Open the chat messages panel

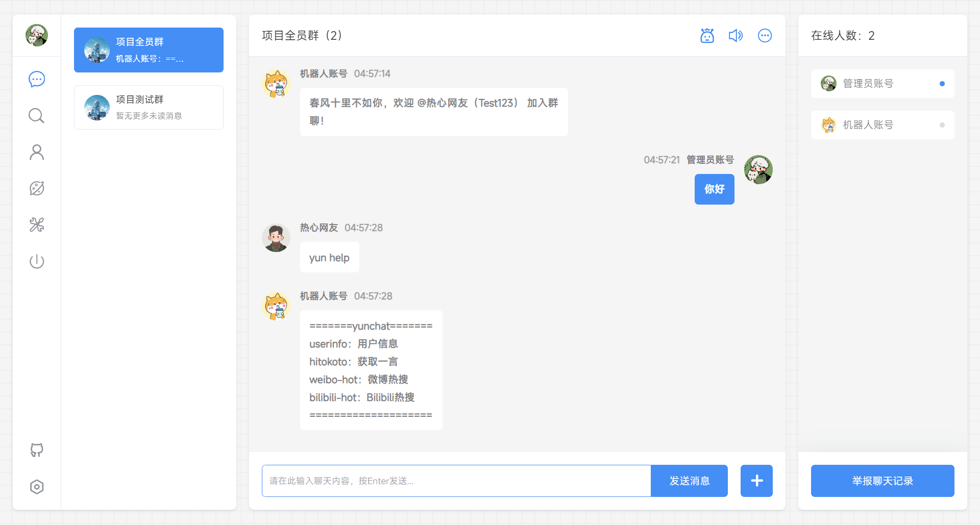pos(36,79)
